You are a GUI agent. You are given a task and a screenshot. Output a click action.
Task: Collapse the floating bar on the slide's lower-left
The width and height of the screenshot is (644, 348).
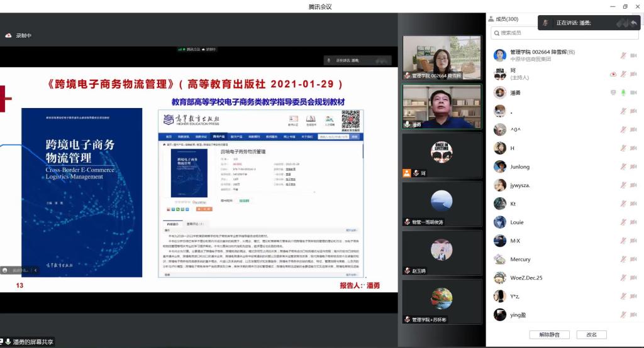pyautogui.click(x=35, y=270)
